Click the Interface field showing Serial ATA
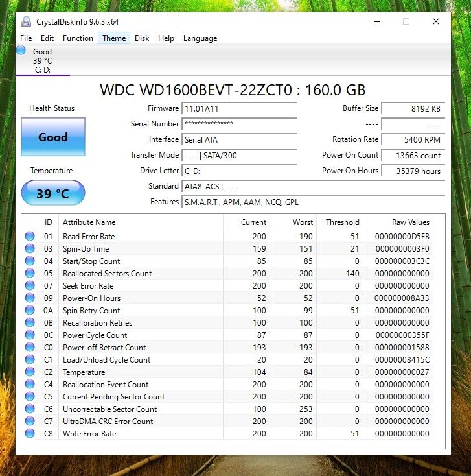This screenshot has width=471, height=476. pos(239,139)
